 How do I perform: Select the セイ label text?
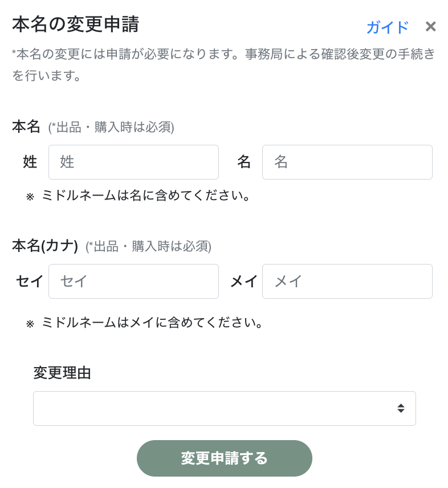tap(30, 281)
